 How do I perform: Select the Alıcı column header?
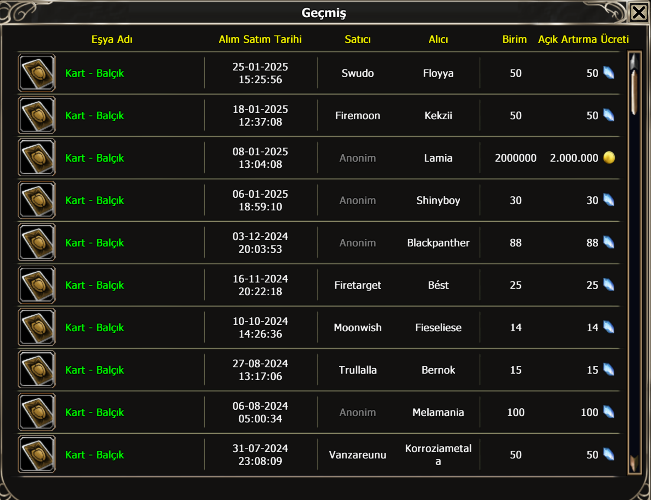(x=438, y=39)
